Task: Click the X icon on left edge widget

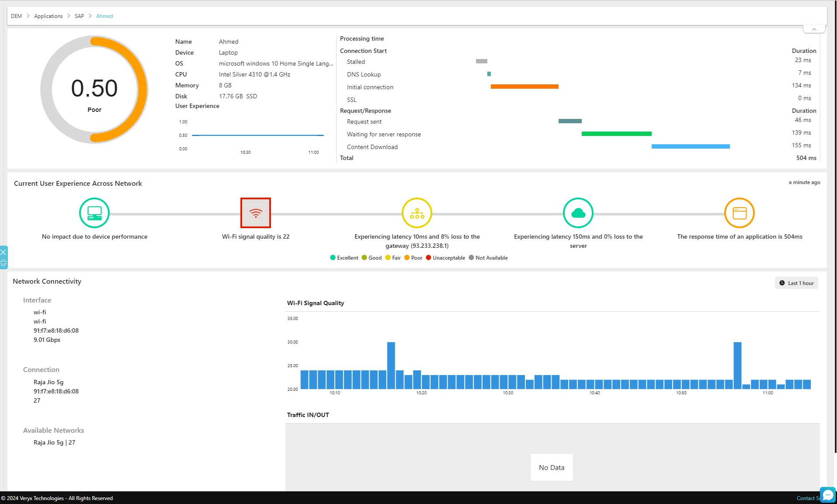Action: tap(3, 252)
